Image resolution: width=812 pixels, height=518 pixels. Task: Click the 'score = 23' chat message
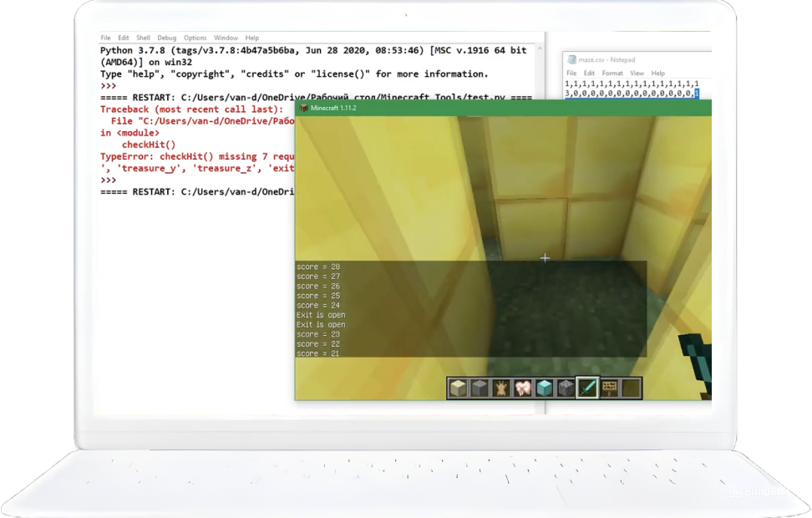tap(318, 335)
